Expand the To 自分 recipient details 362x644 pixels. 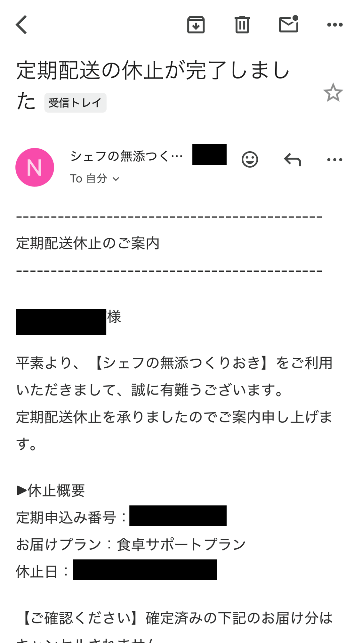[x=95, y=179]
